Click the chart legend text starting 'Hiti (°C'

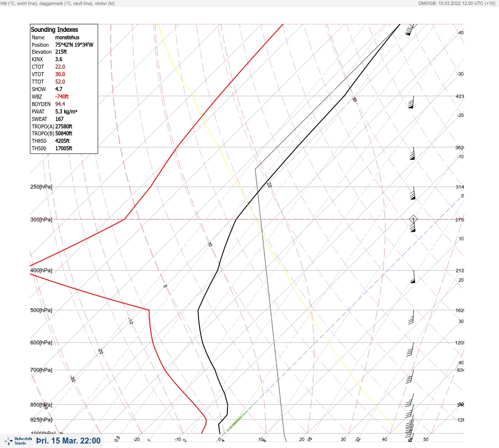tap(58, 3)
